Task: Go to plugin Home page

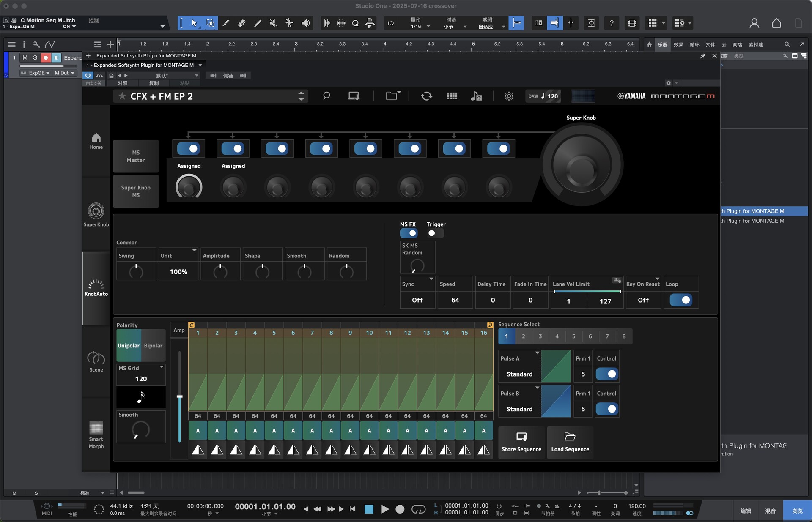Action: coord(96,141)
